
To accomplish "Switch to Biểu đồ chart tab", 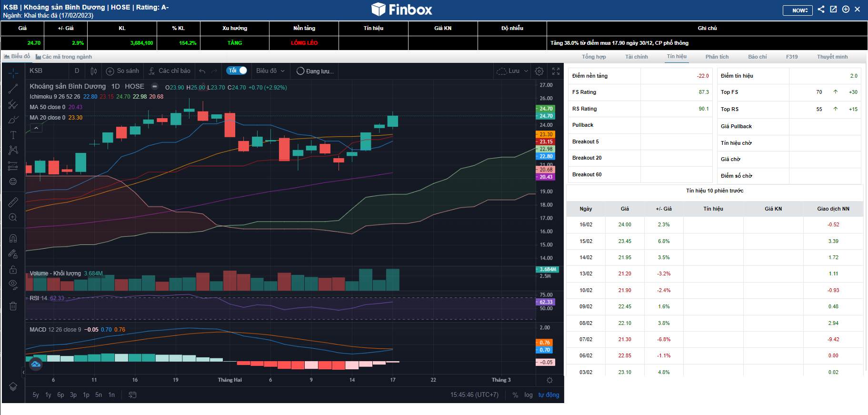I will pyautogui.click(x=17, y=56).
